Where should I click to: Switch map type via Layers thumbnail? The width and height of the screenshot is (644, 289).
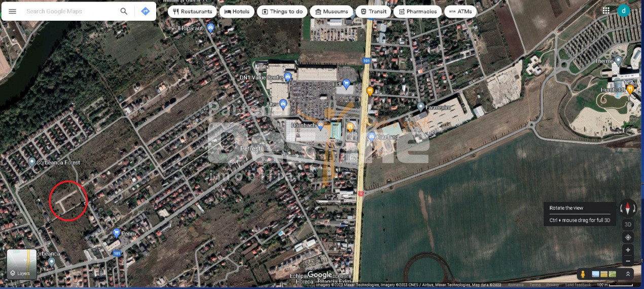(x=22, y=264)
